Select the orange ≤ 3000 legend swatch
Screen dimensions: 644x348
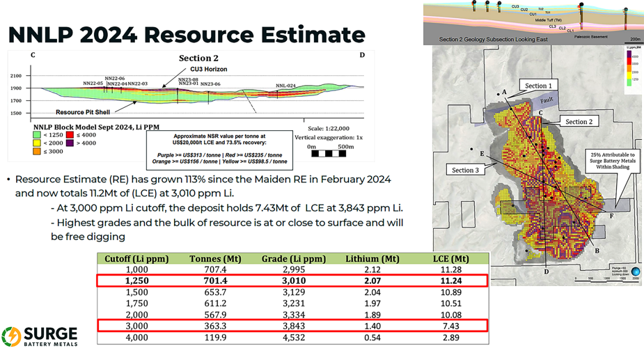coord(37,152)
